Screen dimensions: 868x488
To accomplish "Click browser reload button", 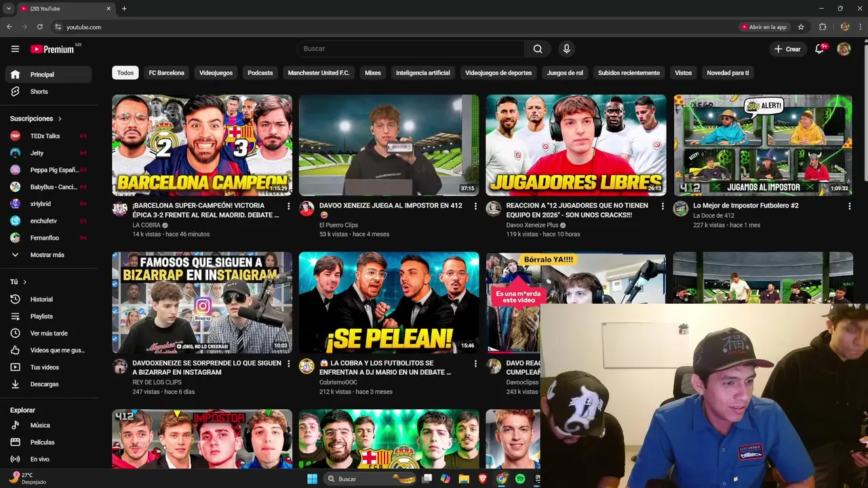I will pos(40,27).
